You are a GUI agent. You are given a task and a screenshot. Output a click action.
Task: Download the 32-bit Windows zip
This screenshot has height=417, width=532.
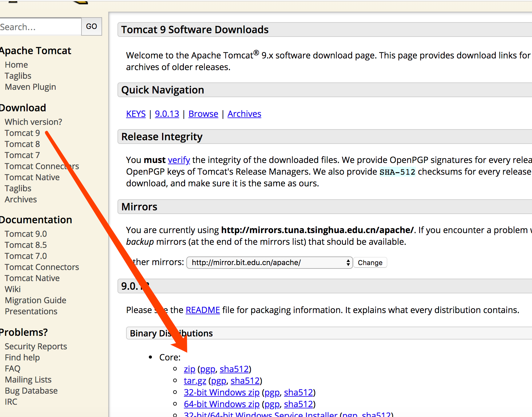[x=222, y=393]
